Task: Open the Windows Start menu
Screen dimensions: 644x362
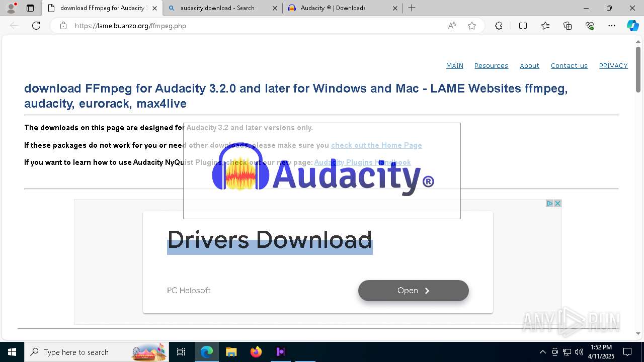Action: [12, 352]
